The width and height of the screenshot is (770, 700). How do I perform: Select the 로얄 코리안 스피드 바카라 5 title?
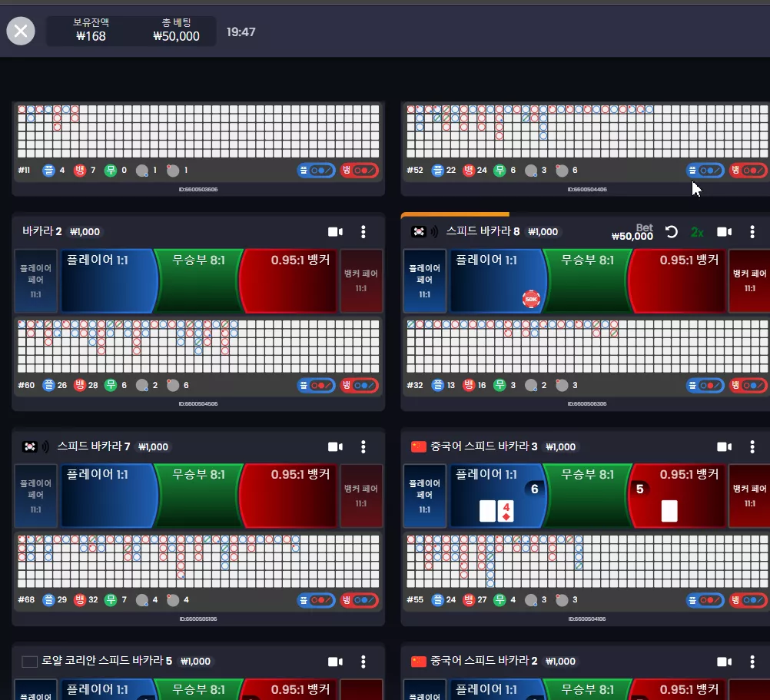[107, 661]
